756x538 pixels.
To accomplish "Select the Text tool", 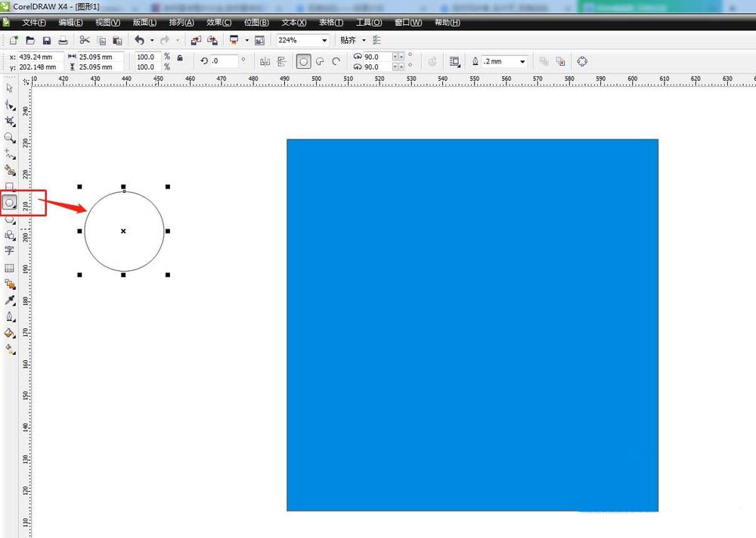I will click(x=10, y=250).
